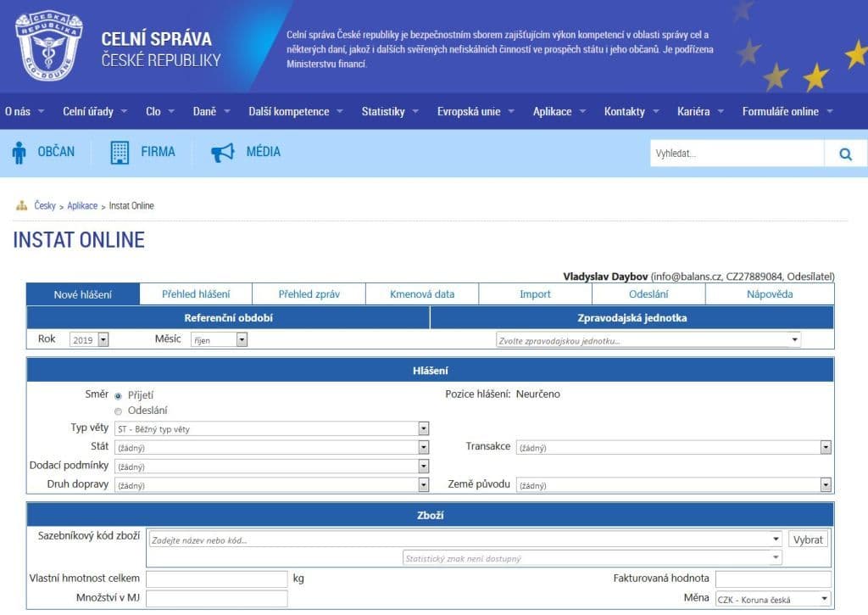Click the Média megaphone icon
The image size is (868, 615).
click(x=222, y=153)
